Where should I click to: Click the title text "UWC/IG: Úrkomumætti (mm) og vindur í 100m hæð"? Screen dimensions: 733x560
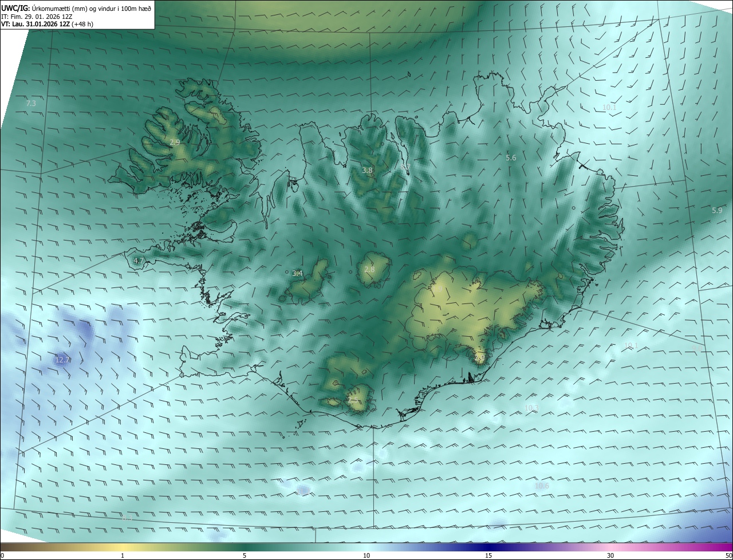coord(76,8)
